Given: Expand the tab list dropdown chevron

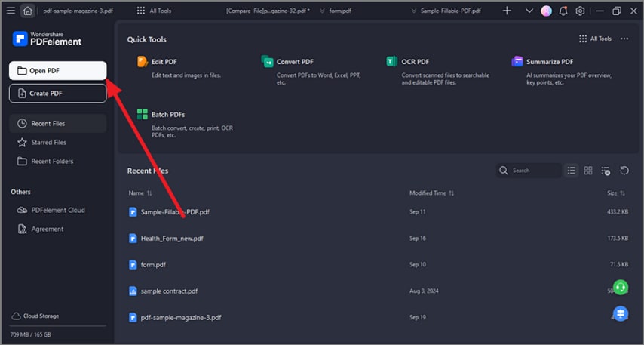Looking at the screenshot, I should click(x=529, y=11).
